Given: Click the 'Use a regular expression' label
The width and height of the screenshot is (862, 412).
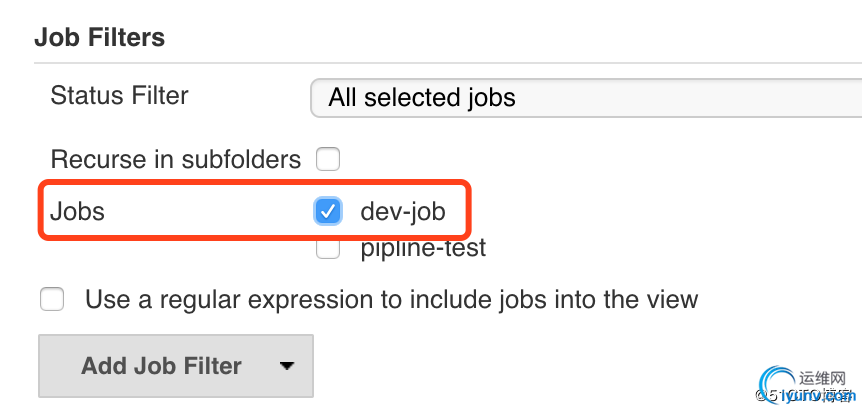Looking at the screenshot, I should click(x=391, y=300).
